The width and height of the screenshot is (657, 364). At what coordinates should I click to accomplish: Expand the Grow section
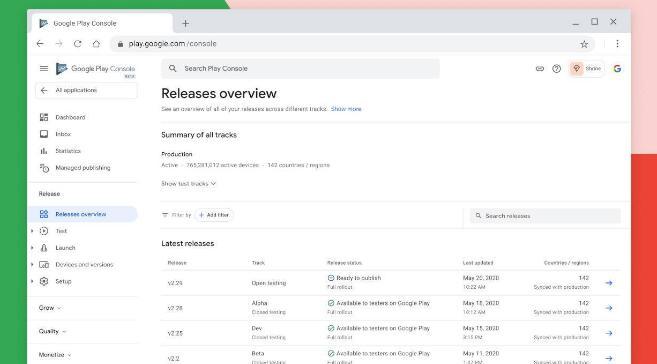point(50,308)
